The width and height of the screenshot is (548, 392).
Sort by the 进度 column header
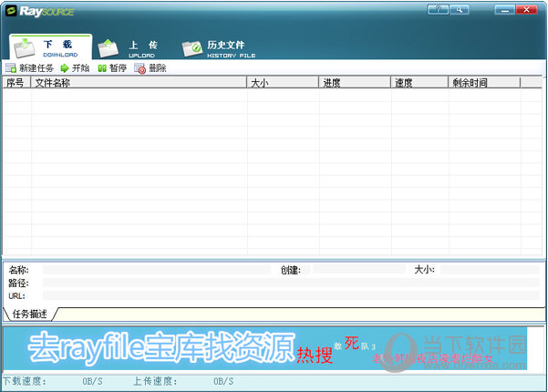pos(355,83)
